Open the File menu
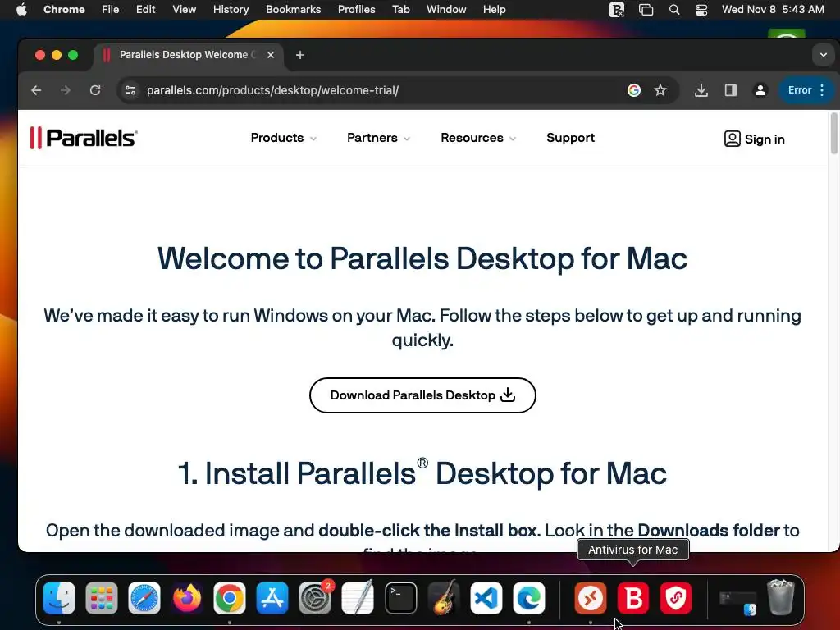Viewport: 840px width, 630px height. [x=111, y=9]
